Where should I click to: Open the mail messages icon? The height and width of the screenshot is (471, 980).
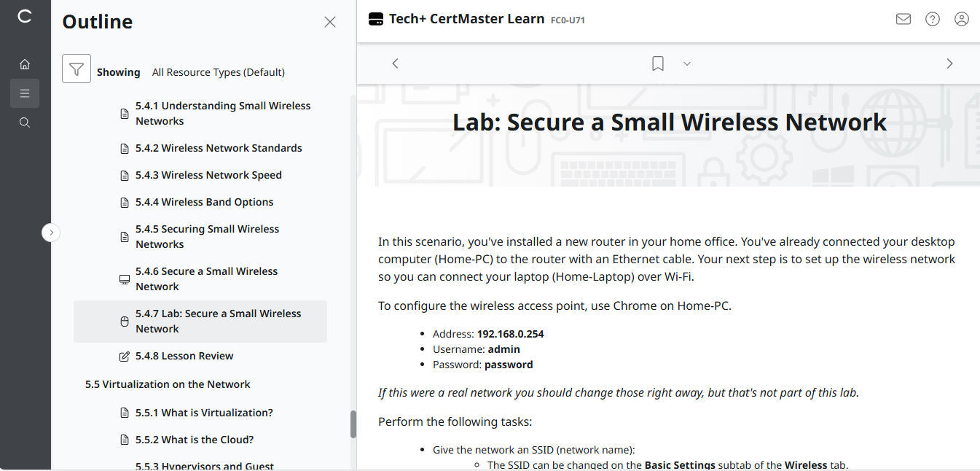pyautogui.click(x=903, y=20)
